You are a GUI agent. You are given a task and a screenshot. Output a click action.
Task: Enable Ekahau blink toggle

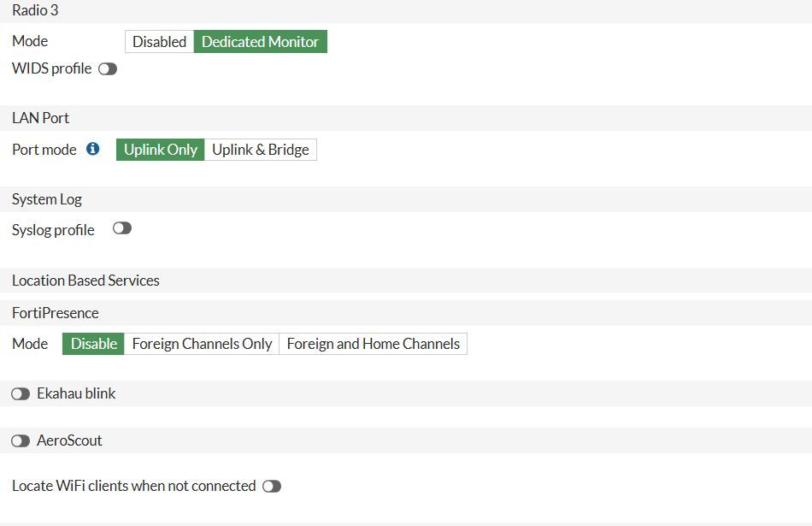pyautogui.click(x=21, y=394)
